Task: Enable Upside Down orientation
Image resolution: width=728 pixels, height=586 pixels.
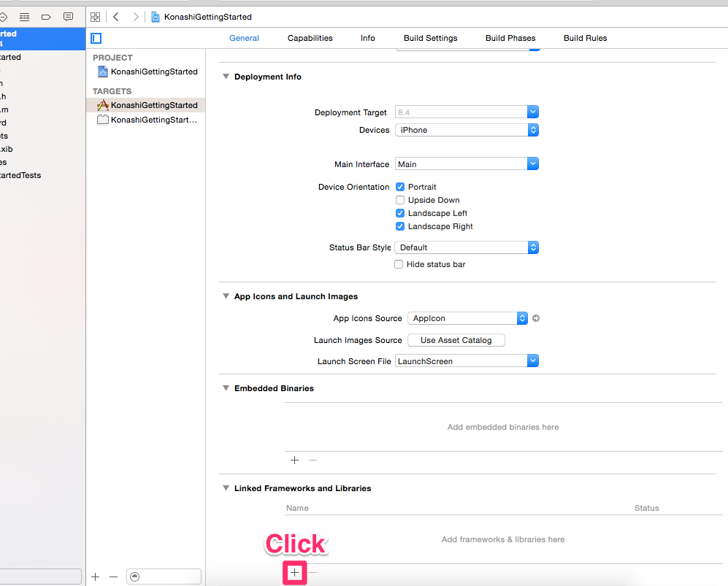Action: point(399,200)
